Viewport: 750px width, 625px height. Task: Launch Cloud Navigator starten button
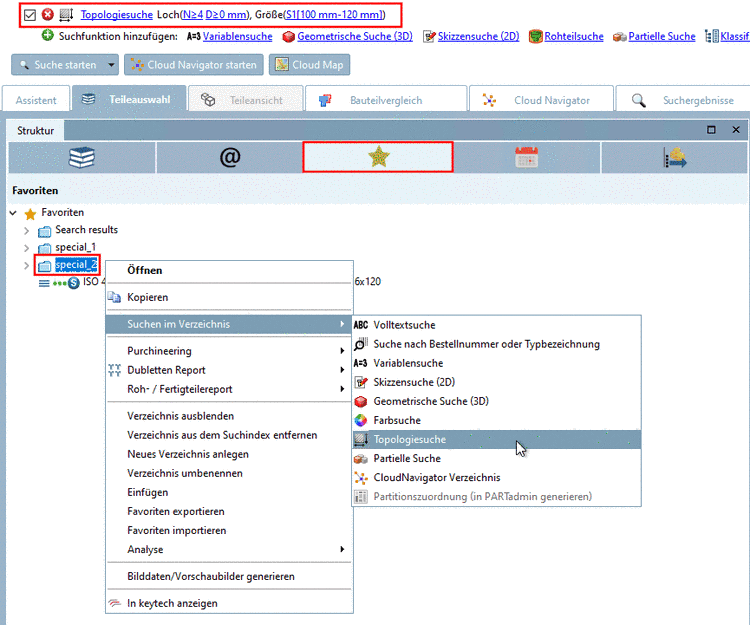[194, 65]
